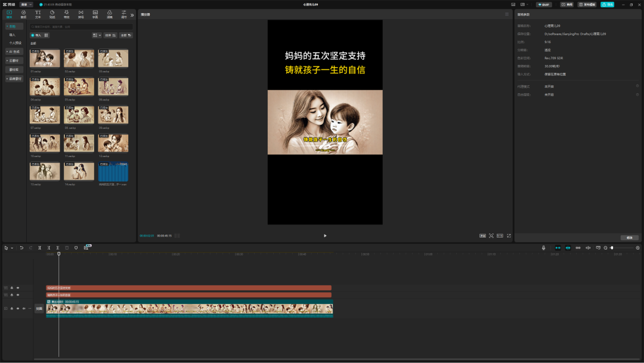
Task: Open the window layout dropdown
Action: (x=524, y=5)
